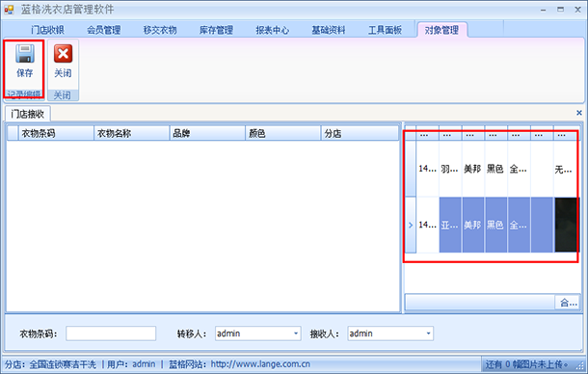Click the application logo icon in title bar

click(9, 10)
